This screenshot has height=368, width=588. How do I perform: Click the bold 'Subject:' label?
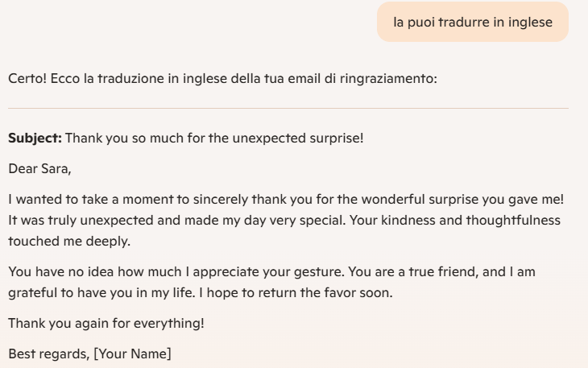(35, 139)
